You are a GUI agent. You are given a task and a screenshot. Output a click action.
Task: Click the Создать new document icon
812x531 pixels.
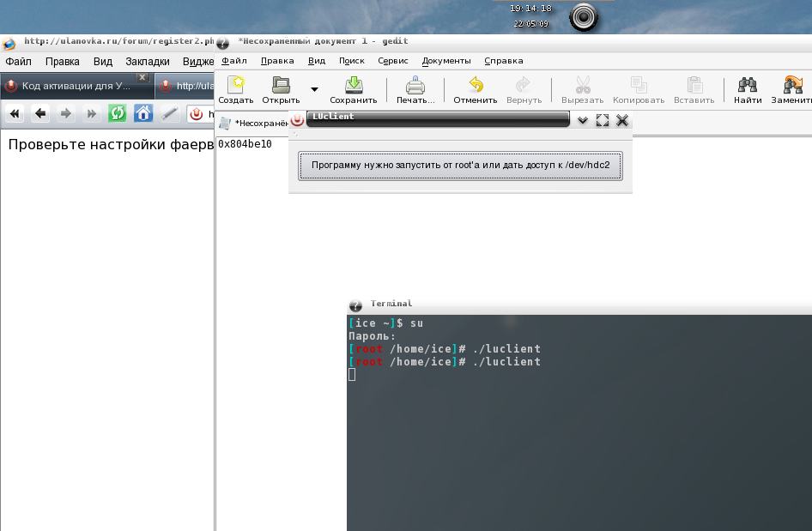(x=235, y=85)
